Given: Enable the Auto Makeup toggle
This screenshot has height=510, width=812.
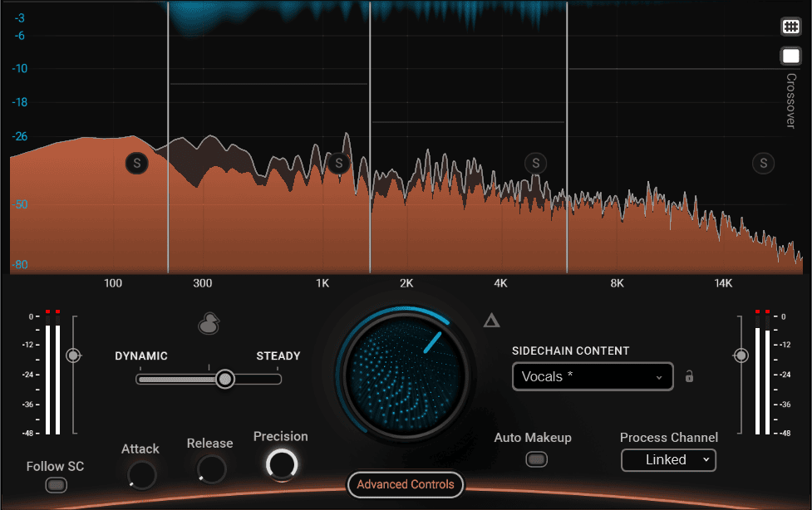Looking at the screenshot, I should click(x=536, y=459).
